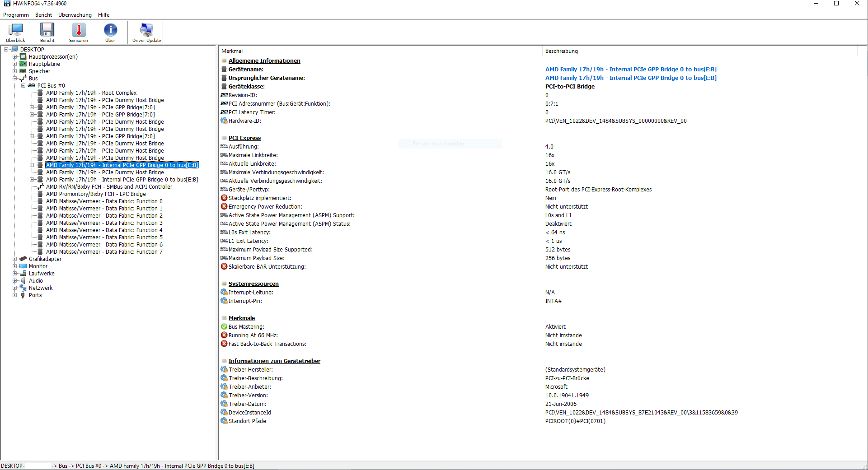
Task: Collapse the PCI Bus #0 node
Action: point(23,86)
